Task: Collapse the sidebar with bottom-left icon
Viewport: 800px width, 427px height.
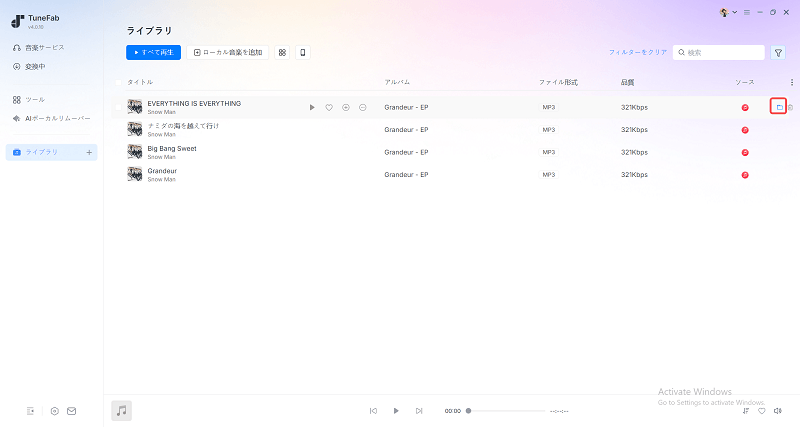Action: (x=31, y=411)
